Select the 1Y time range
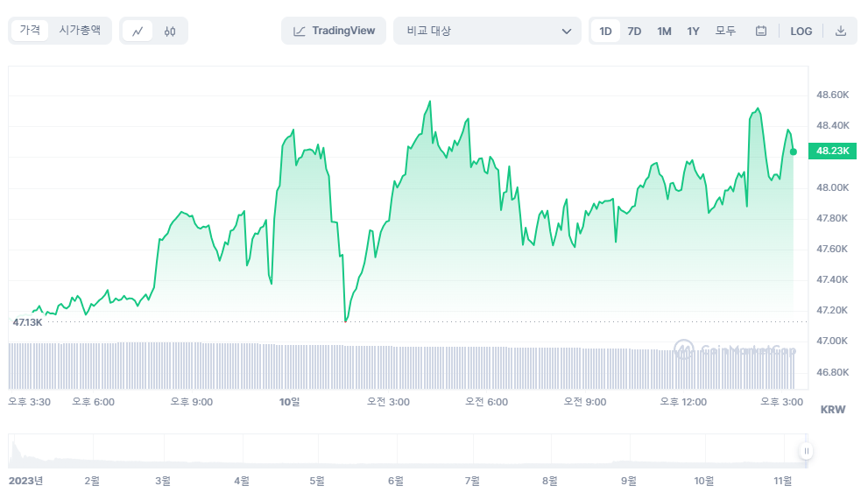Screen dimensions: 868x500 point(693,31)
